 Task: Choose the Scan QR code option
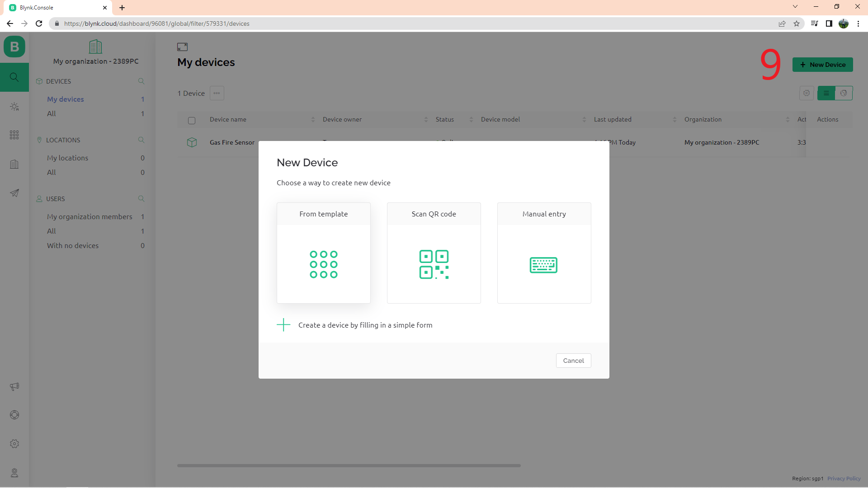[434, 253]
